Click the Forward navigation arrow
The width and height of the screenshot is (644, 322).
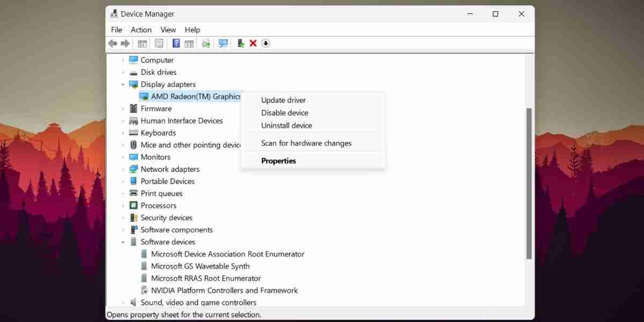[126, 43]
